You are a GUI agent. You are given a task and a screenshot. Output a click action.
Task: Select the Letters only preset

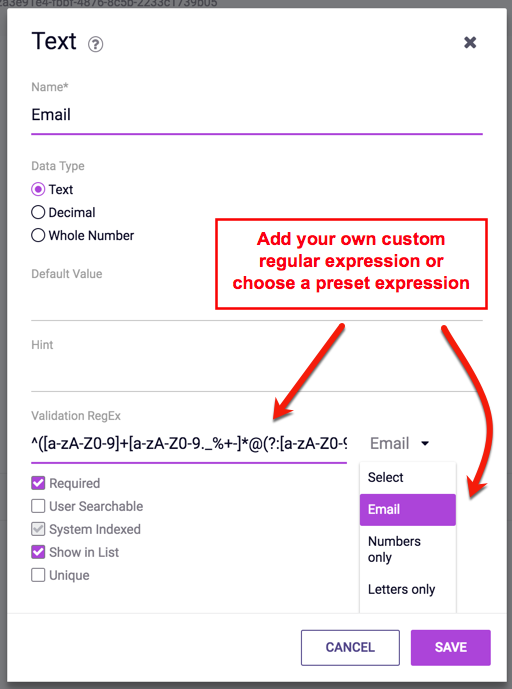coord(408,589)
